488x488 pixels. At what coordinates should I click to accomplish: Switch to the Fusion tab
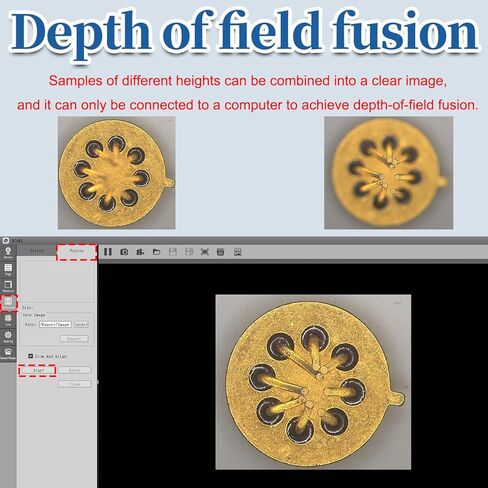tap(77, 251)
